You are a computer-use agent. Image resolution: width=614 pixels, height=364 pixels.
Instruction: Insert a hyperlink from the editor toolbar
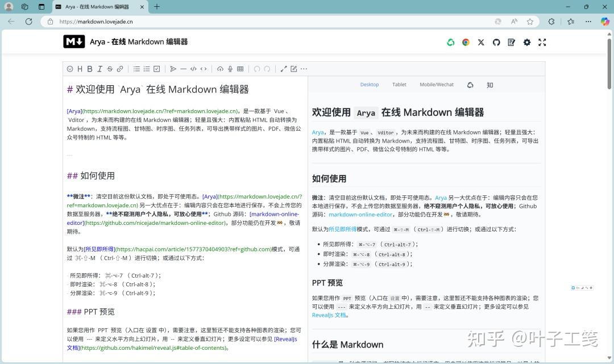pos(120,69)
